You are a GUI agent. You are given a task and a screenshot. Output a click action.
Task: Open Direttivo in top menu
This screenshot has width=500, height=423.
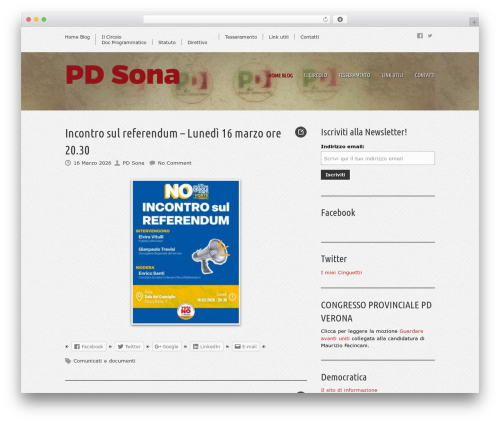(x=197, y=42)
